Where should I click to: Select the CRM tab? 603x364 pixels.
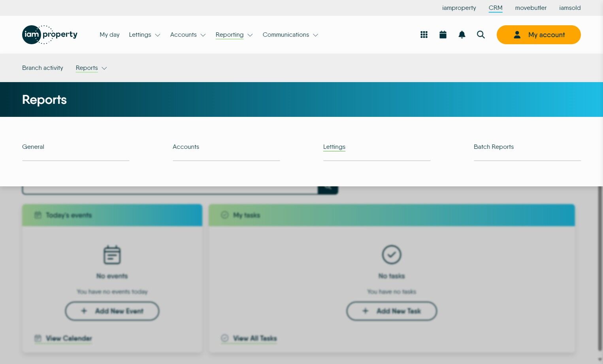[496, 8]
